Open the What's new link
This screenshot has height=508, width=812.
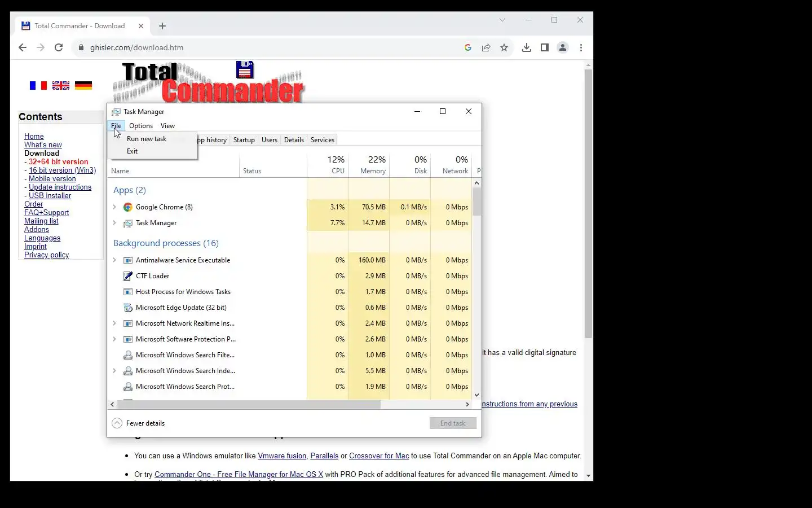tap(43, 144)
